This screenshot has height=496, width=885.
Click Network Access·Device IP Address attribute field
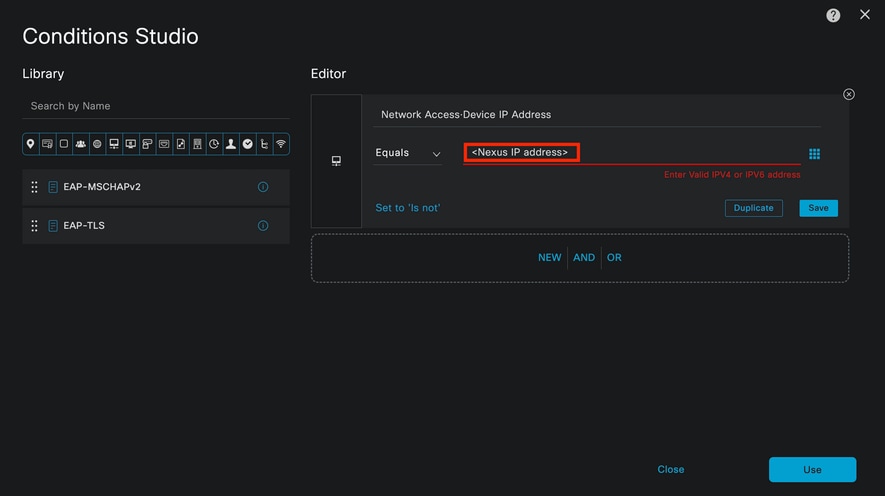pyautogui.click(x=597, y=115)
